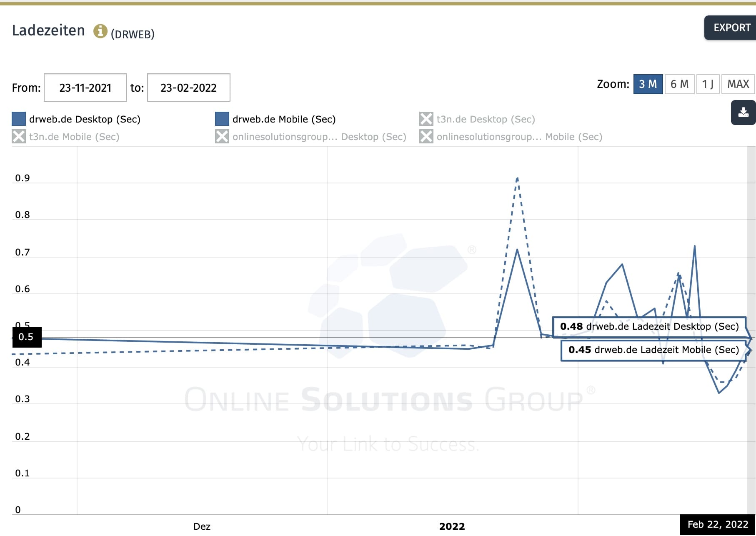Image resolution: width=756 pixels, height=536 pixels.
Task: Click the 0.5 crosshair value label
Action: pos(26,337)
